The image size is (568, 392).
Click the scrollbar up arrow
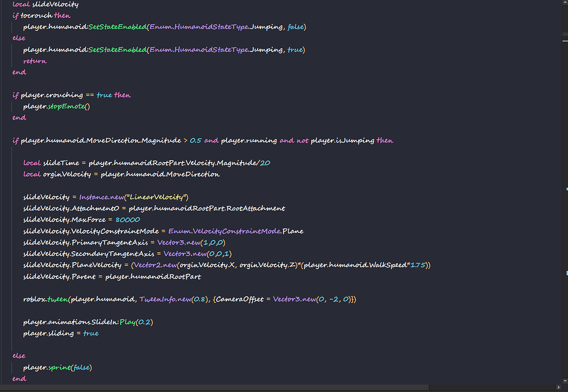(x=564, y=4)
